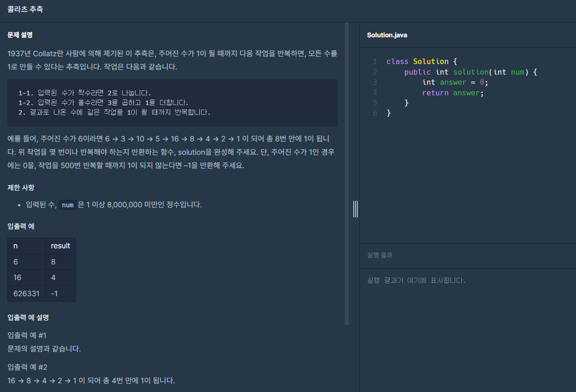Click line number 6 in editor gutter

pos(375,113)
